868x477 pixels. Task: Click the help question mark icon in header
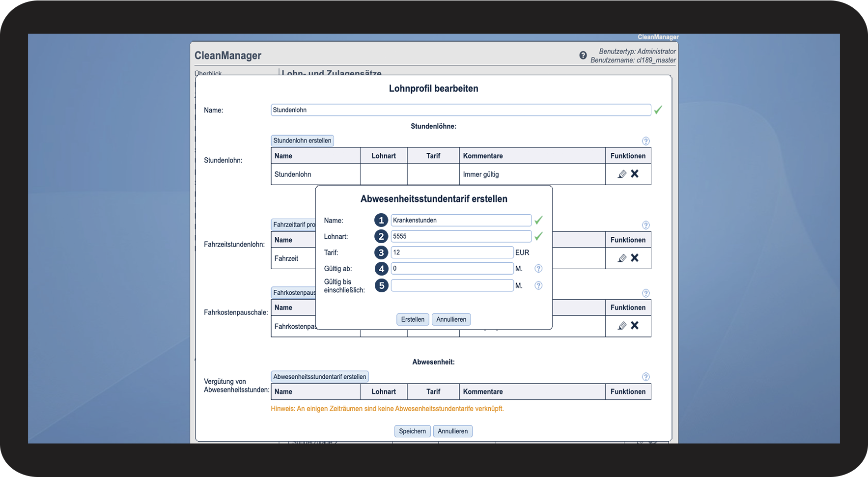[x=583, y=56]
